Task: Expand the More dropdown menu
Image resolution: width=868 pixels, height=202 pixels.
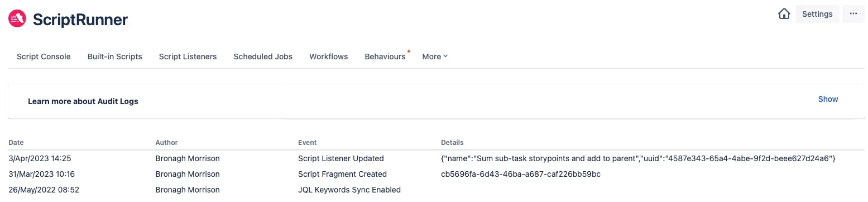Action: coord(435,57)
